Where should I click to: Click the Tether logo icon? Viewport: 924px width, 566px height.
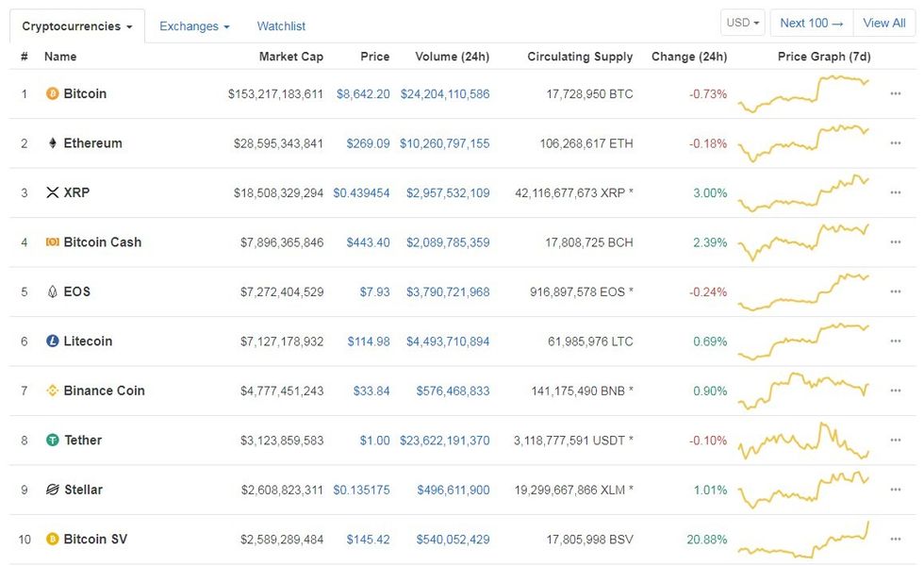(x=53, y=441)
